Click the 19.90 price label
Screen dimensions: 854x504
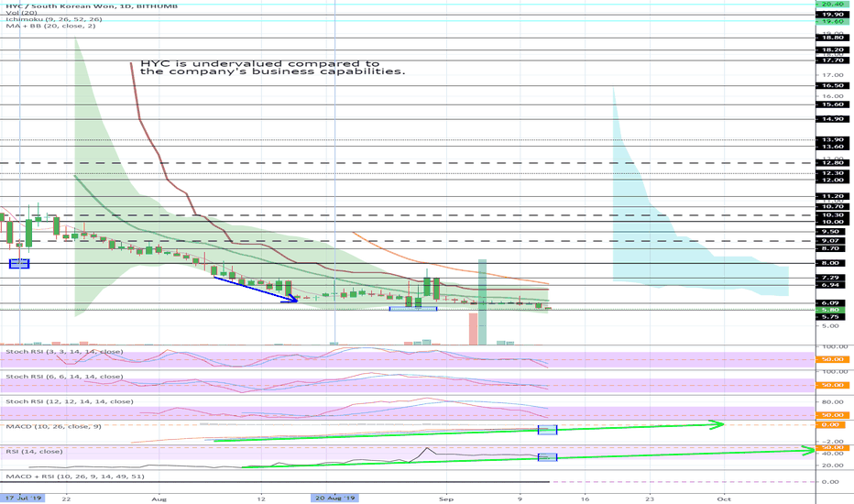[832, 15]
